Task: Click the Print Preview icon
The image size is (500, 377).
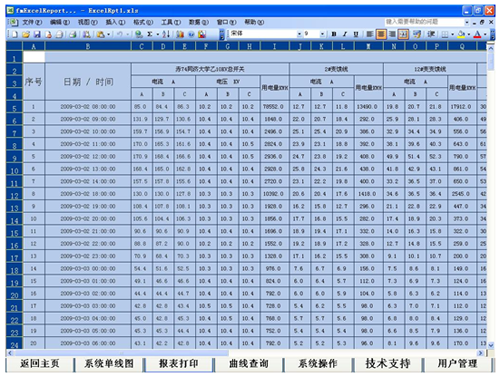Action: 73,34
